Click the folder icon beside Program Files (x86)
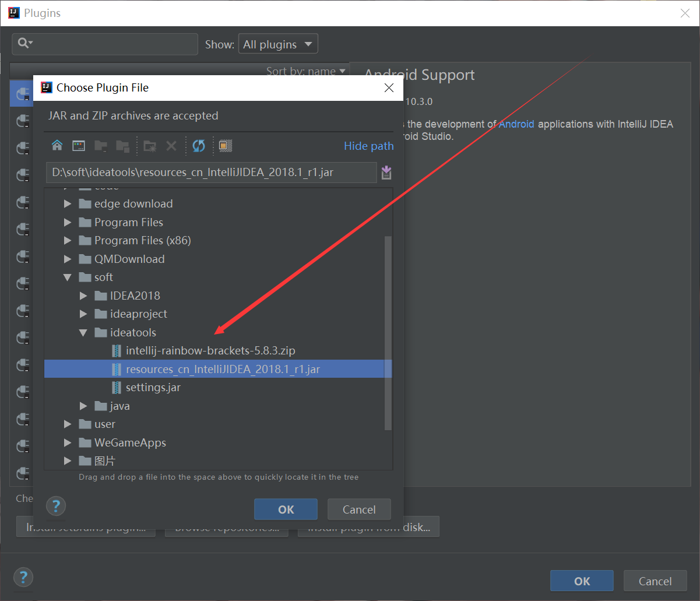The height and width of the screenshot is (601, 700). pyautogui.click(x=85, y=240)
